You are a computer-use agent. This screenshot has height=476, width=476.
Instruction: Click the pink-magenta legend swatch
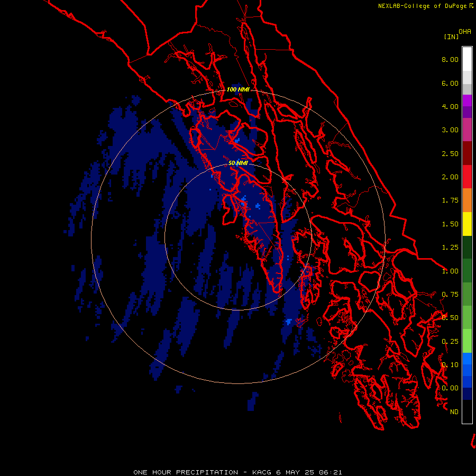click(x=467, y=130)
